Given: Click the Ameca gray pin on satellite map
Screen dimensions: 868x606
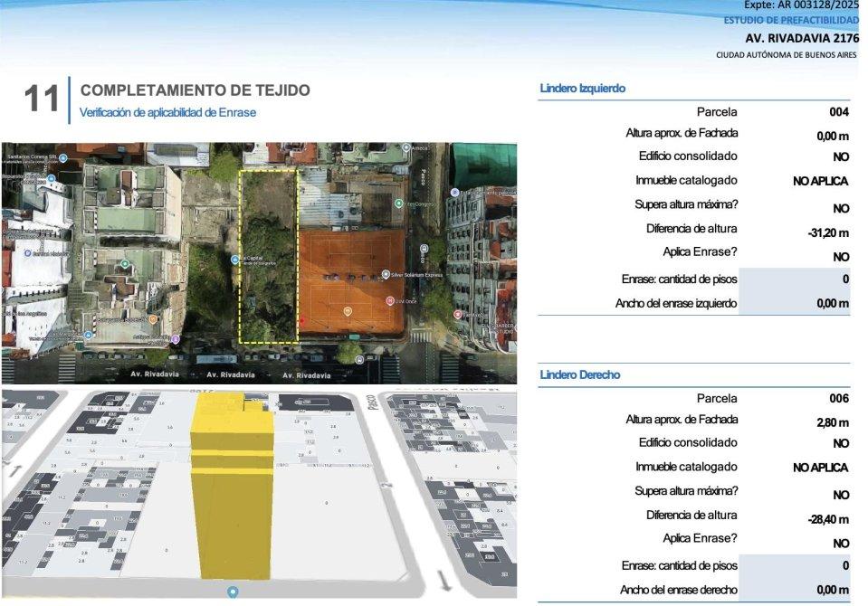Looking at the screenshot, I should (x=405, y=147).
